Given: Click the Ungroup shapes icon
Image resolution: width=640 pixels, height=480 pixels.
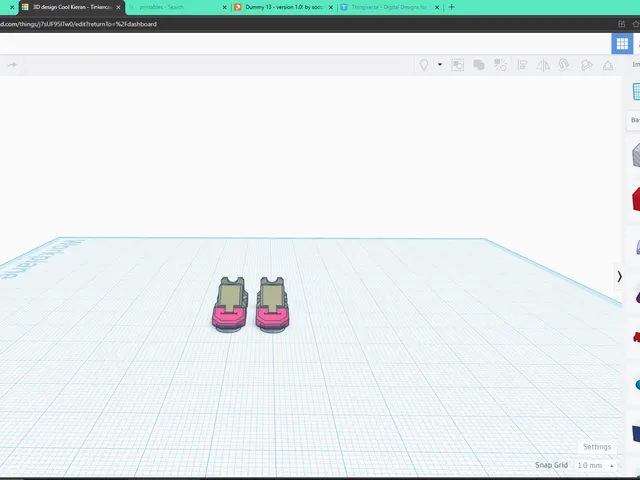Looking at the screenshot, I should [x=500, y=65].
